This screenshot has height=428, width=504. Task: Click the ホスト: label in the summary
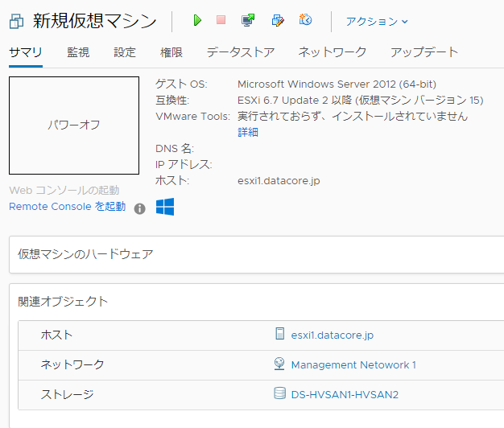click(x=172, y=180)
